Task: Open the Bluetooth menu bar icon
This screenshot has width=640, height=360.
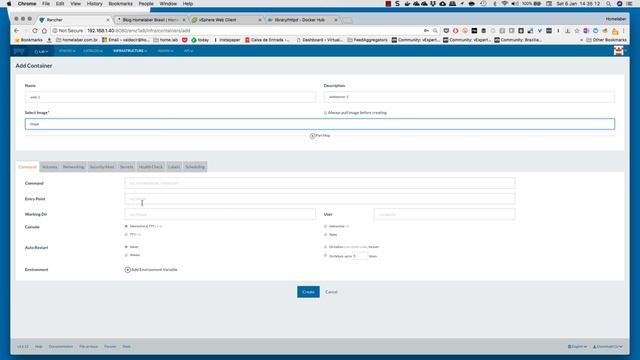Action: pyautogui.click(x=494, y=4)
